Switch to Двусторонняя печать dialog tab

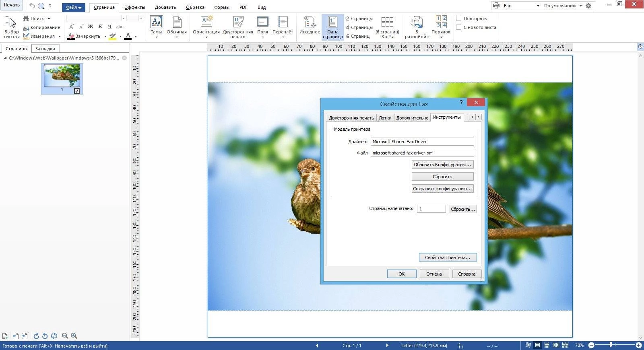pos(351,117)
